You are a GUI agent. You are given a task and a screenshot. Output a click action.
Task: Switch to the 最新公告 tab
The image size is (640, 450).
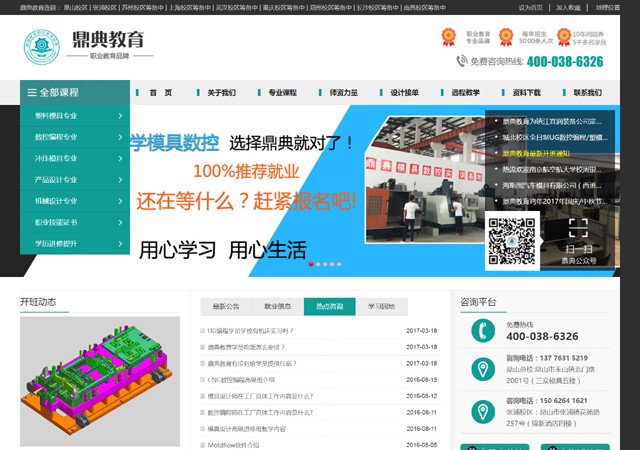point(226,306)
